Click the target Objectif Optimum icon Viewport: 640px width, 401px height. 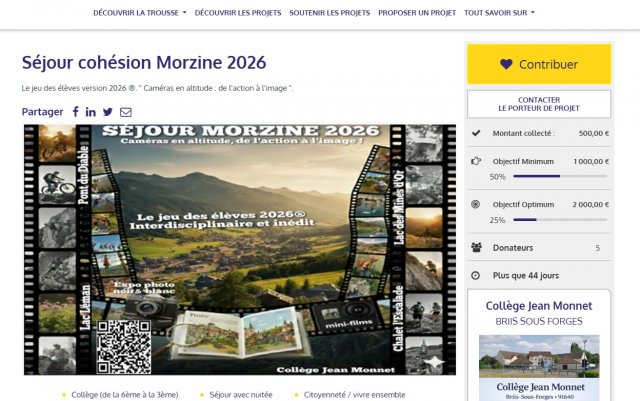click(x=476, y=204)
